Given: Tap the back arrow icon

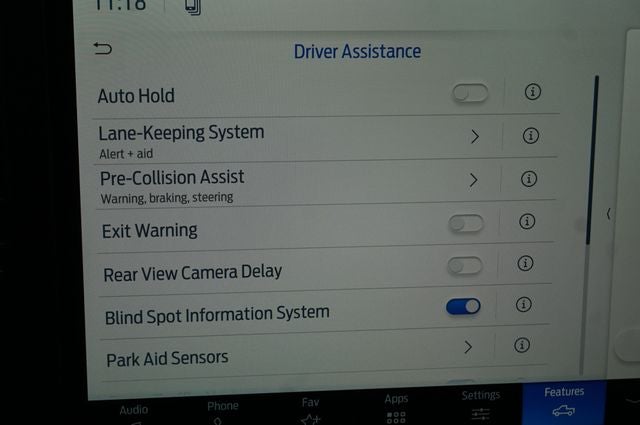Looking at the screenshot, I should pyautogui.click(x=102, y=49).
